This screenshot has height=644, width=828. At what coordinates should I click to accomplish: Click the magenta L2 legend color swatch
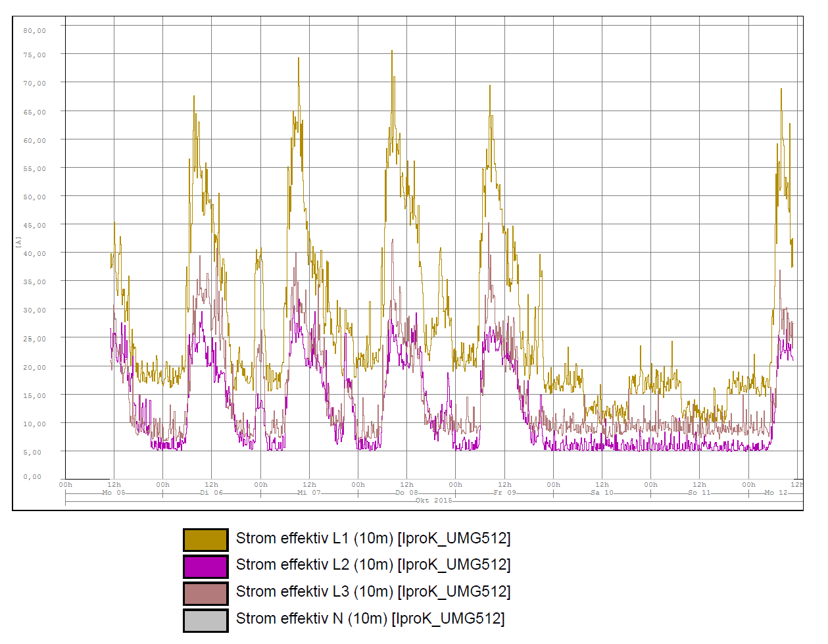pyautogui.click(x=205, y=566)
